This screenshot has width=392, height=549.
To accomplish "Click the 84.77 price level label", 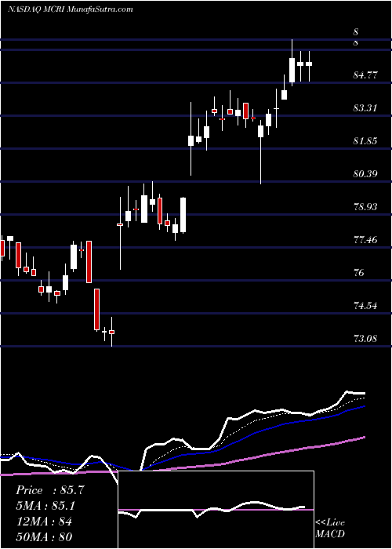I will pos(365,75).
